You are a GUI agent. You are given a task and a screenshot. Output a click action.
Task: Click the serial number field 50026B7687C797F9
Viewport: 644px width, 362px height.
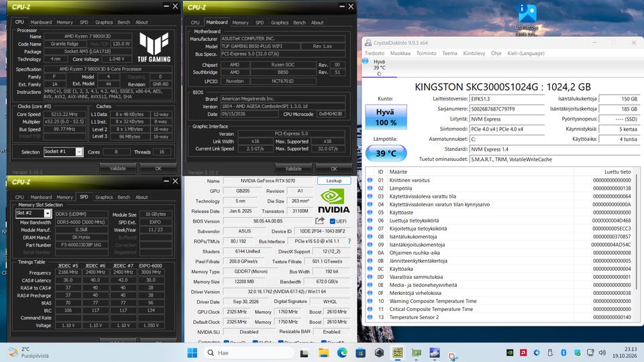507,109
